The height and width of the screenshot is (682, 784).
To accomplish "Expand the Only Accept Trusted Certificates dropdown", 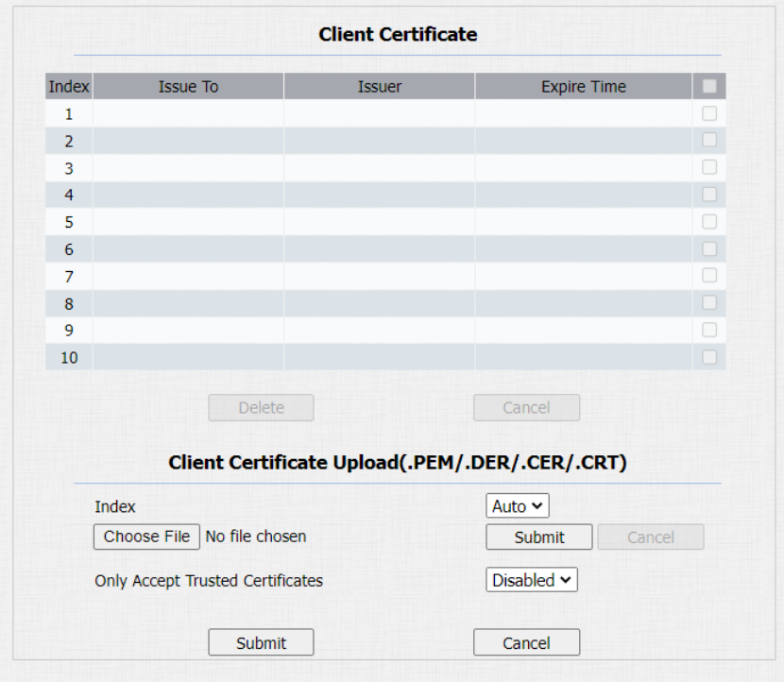I will point(532,580).
